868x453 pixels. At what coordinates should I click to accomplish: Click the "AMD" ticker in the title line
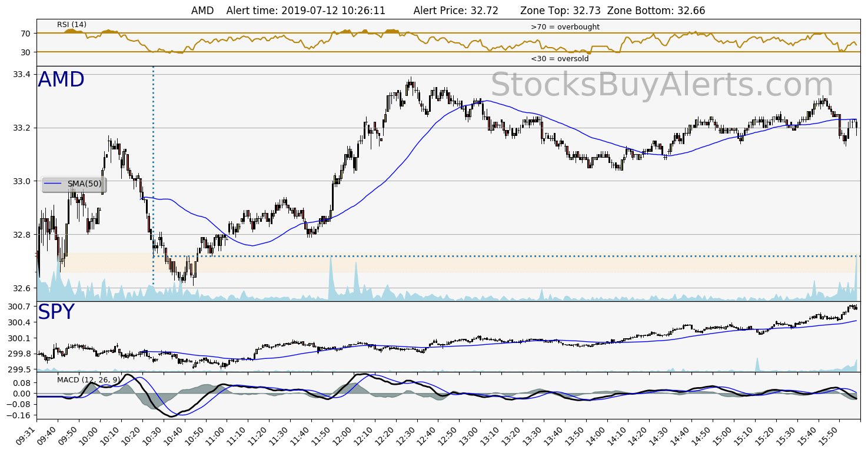coord(202,11)
